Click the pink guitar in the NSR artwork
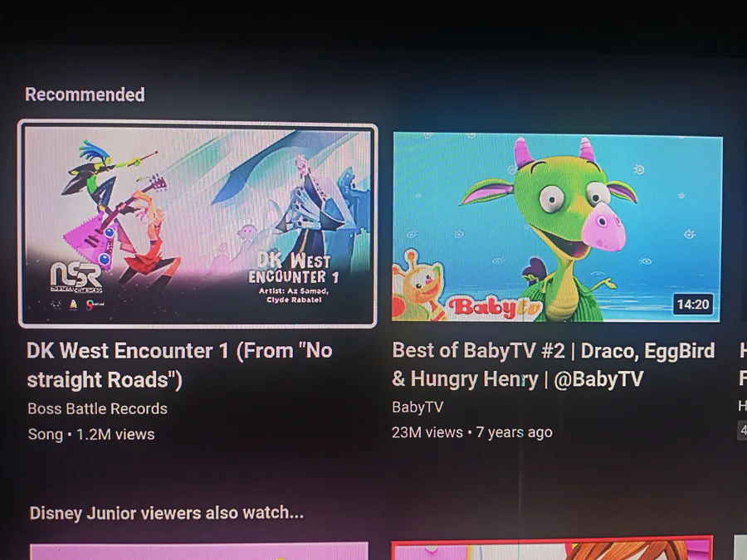The height and width of the screenshot is (560, 747). (x=90, y=242)
